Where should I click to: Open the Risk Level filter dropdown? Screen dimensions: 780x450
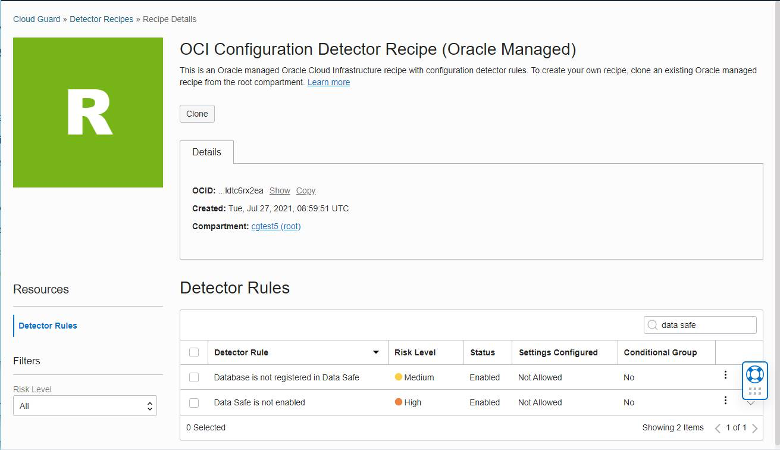click(85, 406)
